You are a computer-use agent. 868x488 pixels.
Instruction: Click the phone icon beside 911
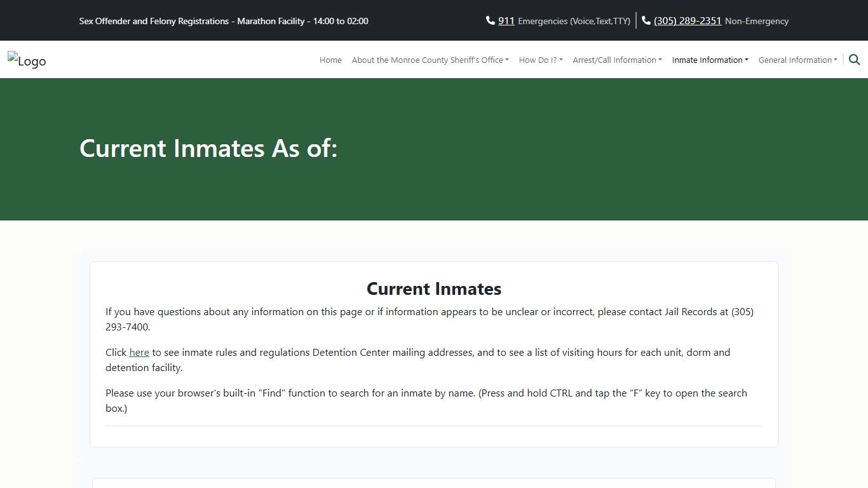click(x=490, y=20)
